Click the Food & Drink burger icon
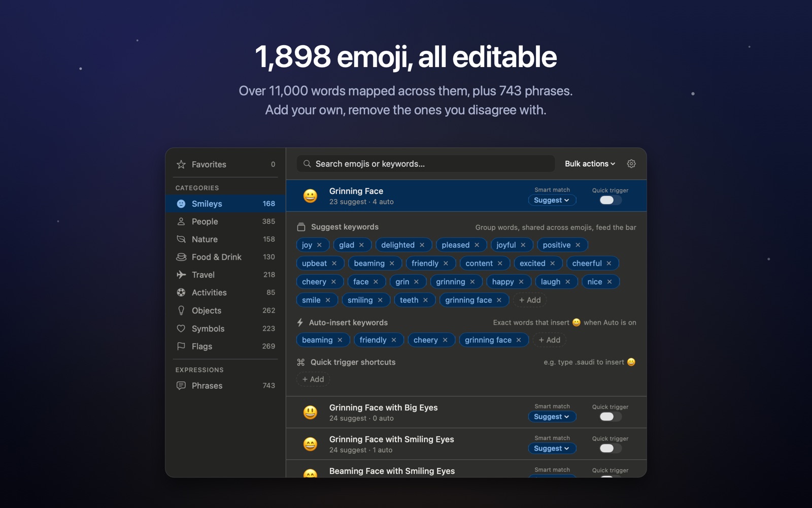 (x=181, y=257)
